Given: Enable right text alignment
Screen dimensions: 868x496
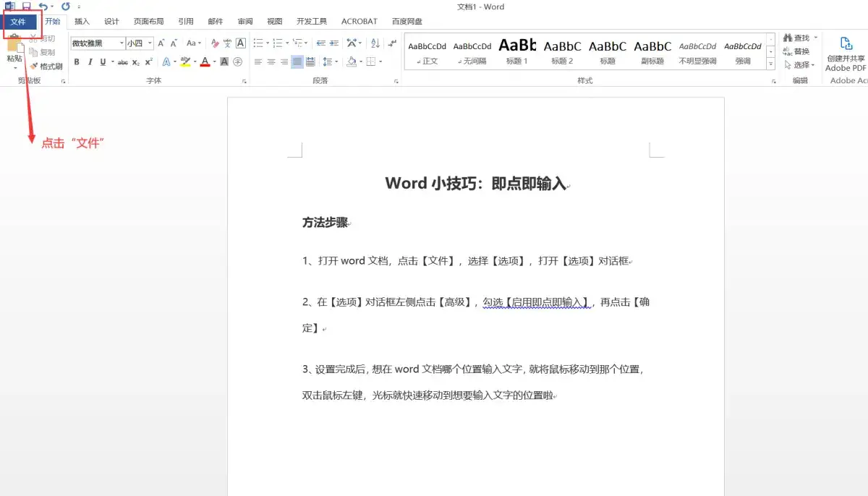Looking at the screenshot, I should click(x=284, y=61).
